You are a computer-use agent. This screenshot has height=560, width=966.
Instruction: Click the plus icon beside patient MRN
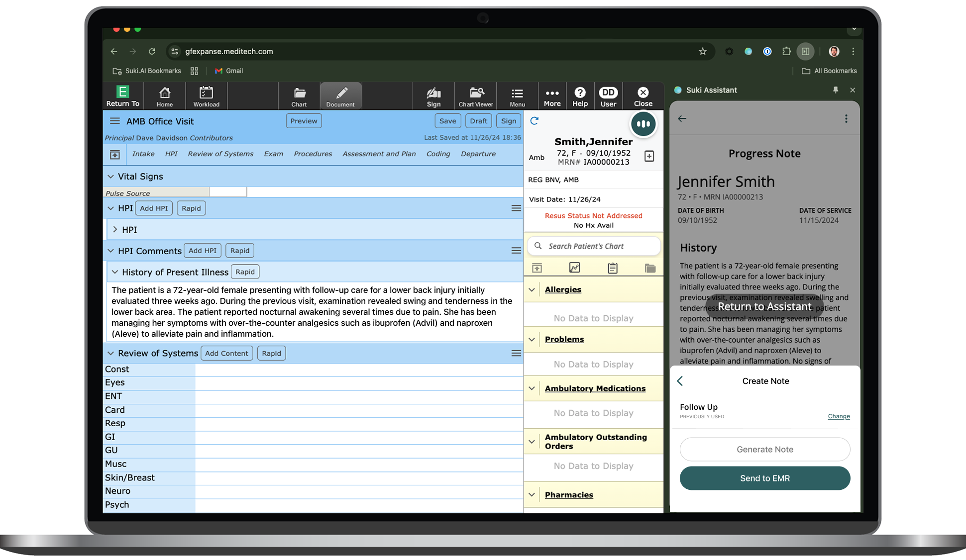[649, 156]
